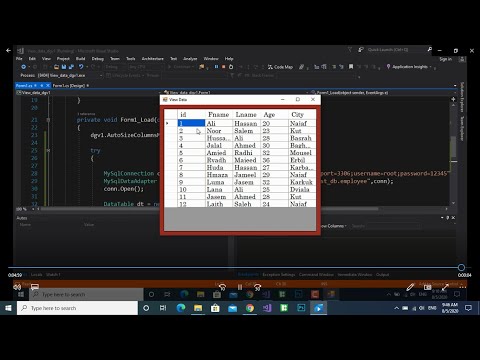
Task: Select the id cell with value 1
Action: click(x=191, y=123)
